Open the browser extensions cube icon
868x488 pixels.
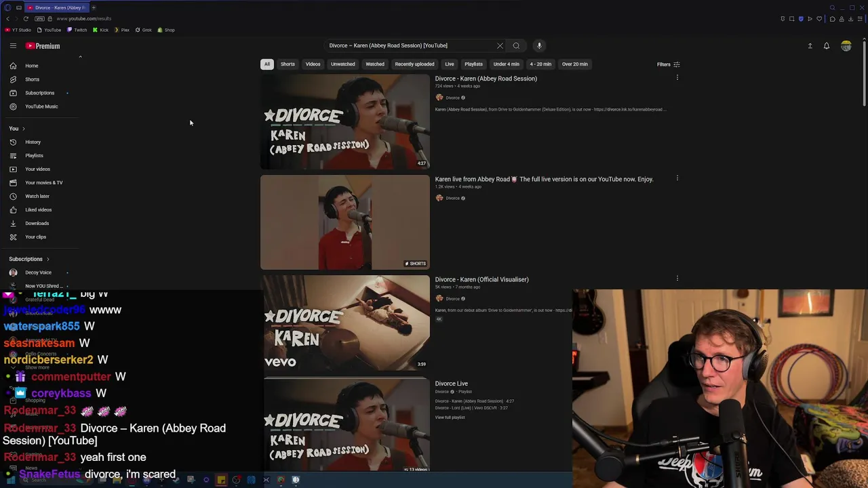click(832, 18)
